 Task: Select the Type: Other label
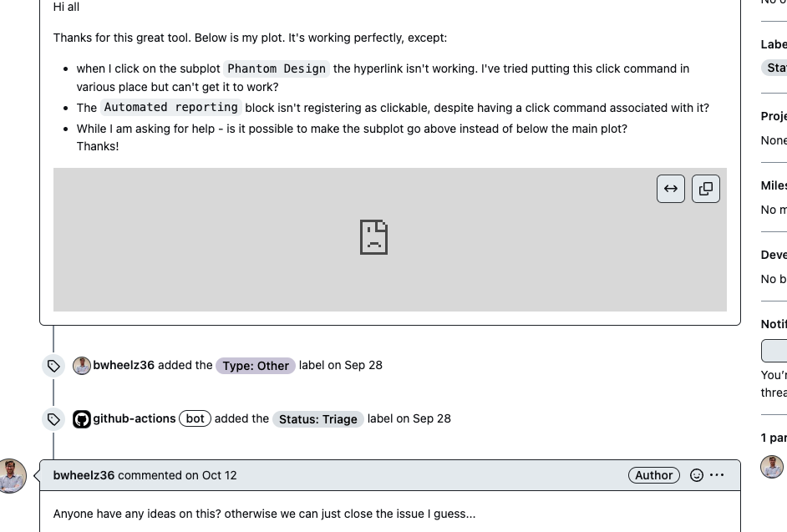255,366
